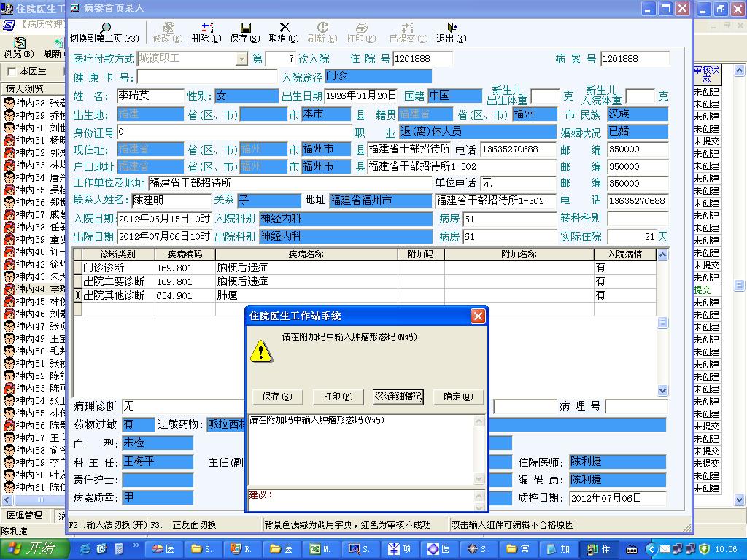
Task: Expand hidden tray icons arrow
Action: pos(651,549)
